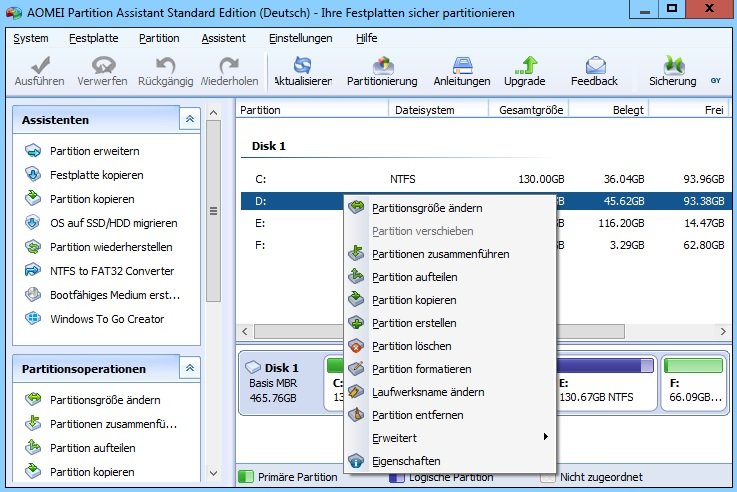This screenshot has height=492, width=737.
Task: Open the System menu
Action: point(31,38)
